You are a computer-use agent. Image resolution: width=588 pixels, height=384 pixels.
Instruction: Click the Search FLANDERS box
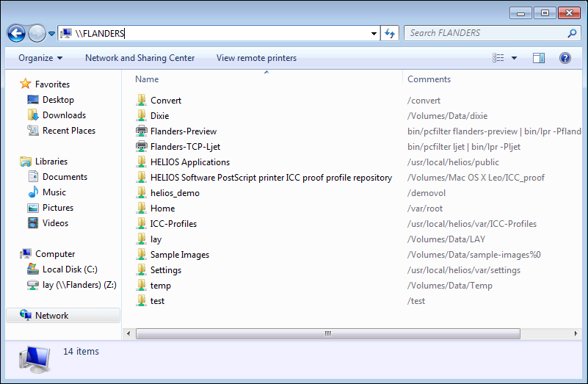coord(493,33)
